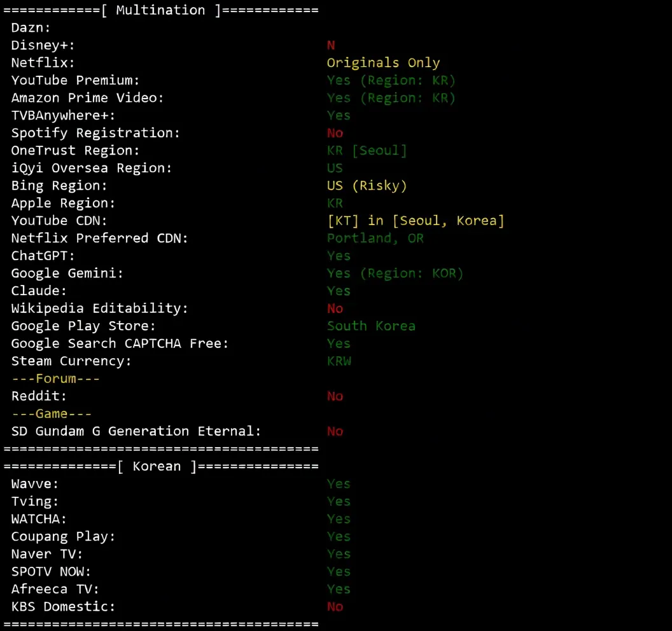
Task: Select the OneTrust Region "KR [Seoul]" value
Action: pyautogui.click(x=367, y=151)
